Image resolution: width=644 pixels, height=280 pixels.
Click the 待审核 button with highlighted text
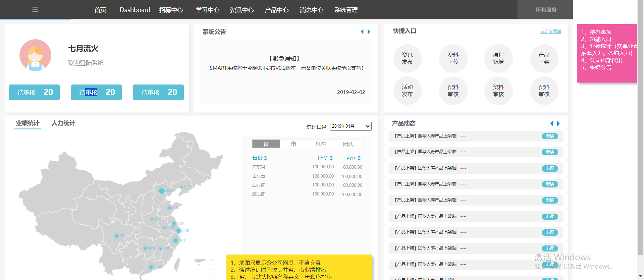tap(96, 92)
